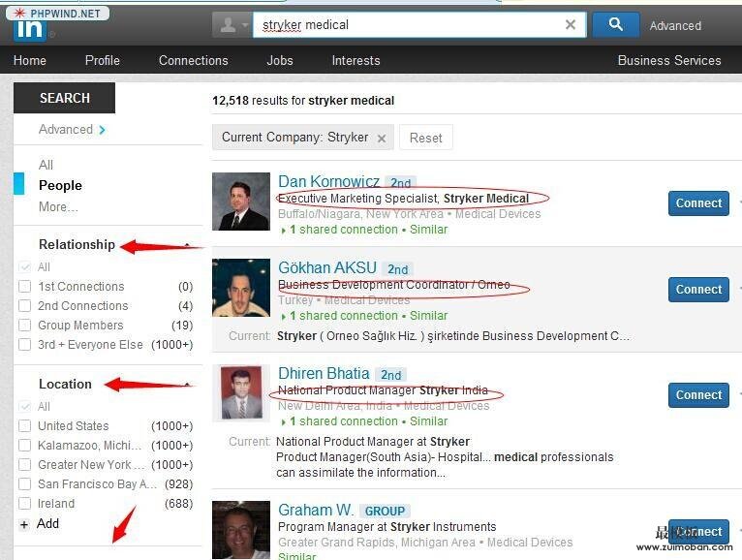Clear the search box with X icon
Image resolution: width=742 pixels, height=560 pixels.
pyautogui.click(x=571, y=24)
